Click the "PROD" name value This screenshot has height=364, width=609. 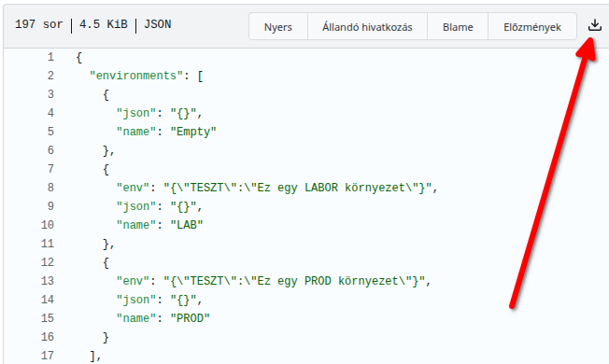click(190, 318)
